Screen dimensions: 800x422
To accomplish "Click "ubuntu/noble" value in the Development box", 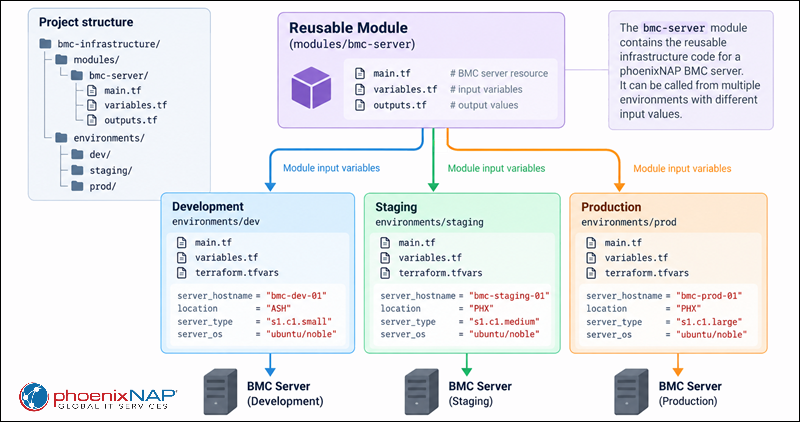I will 302,334.
